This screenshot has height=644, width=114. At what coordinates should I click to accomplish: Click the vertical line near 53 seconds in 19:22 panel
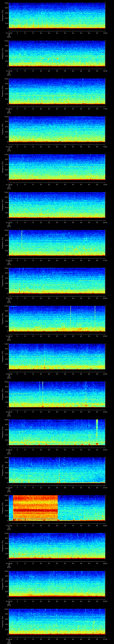pos(95,315)
